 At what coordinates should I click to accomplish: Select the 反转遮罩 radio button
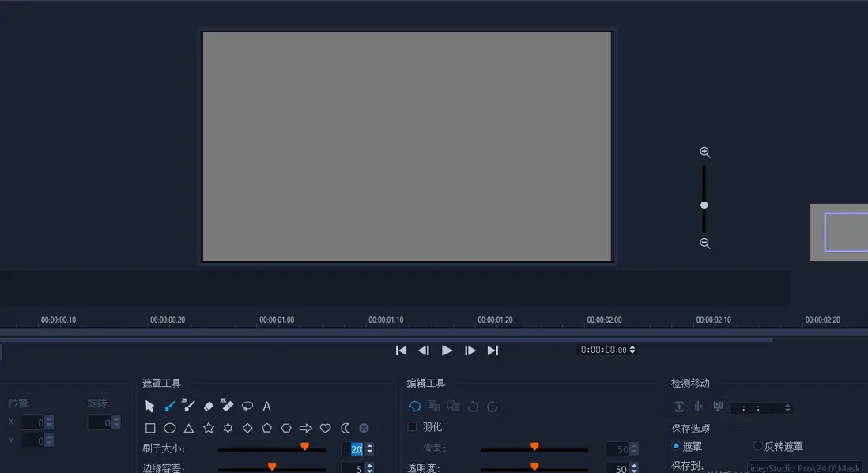click(758, 446)
